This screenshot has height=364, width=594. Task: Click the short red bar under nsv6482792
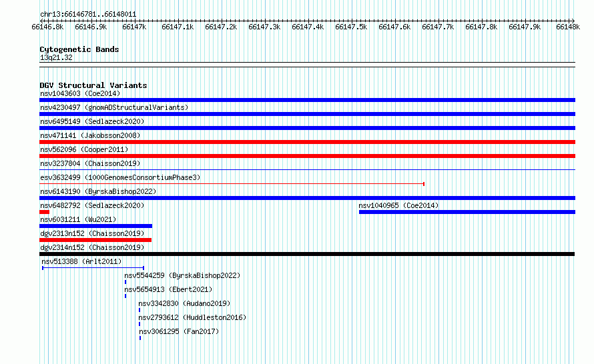[44, 212]
